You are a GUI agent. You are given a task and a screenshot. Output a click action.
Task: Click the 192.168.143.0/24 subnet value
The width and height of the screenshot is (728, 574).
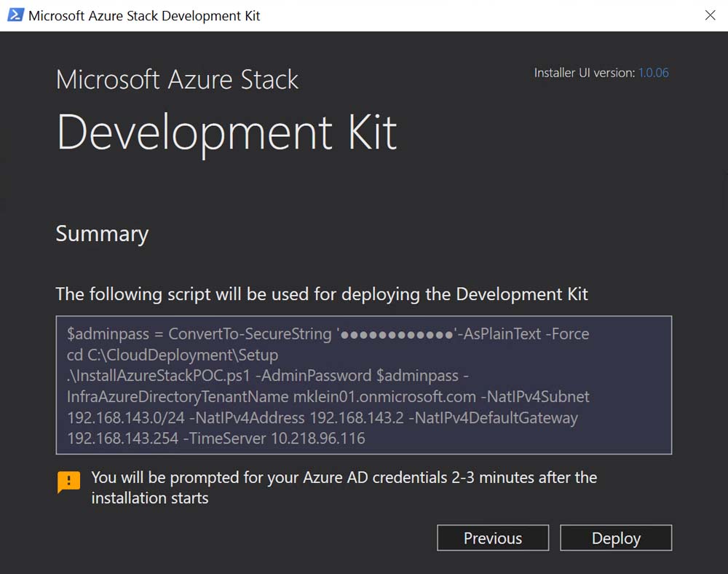111,418
